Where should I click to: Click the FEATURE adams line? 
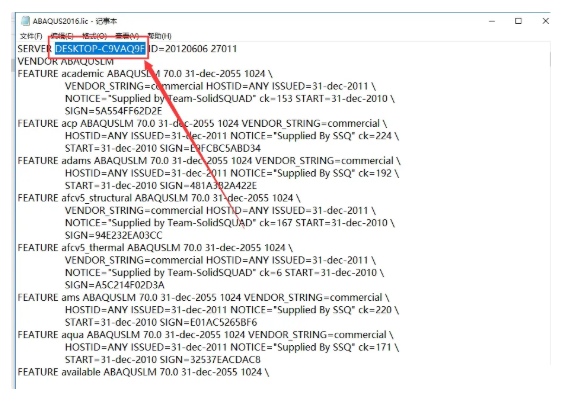tap(209, 160)
